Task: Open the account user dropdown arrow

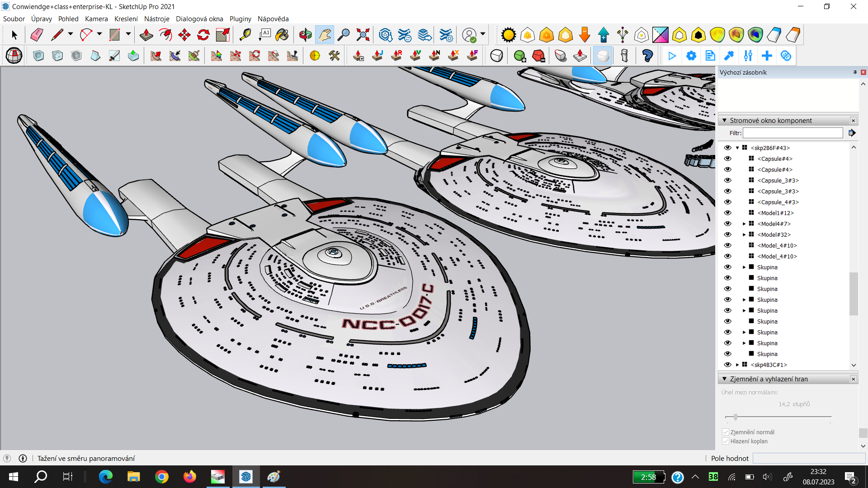Action: tap(483, 34)
